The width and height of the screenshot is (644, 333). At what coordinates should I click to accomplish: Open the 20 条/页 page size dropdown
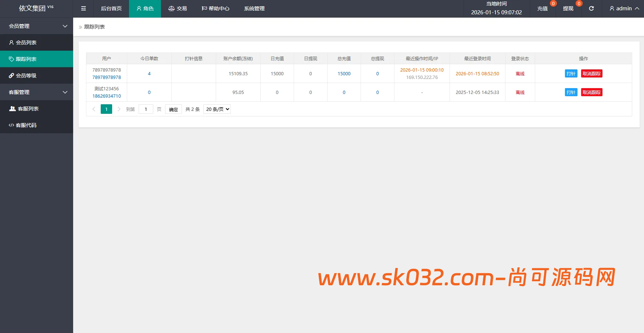pyautogui.click(x=217, y=109)
